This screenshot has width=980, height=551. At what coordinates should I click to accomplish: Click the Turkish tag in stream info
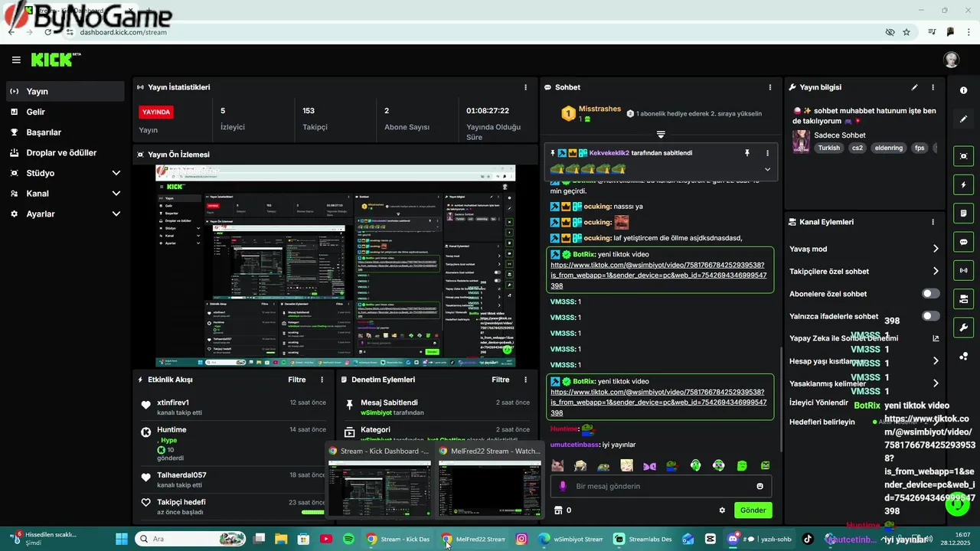pyautogui.click(x=828, y=148)
